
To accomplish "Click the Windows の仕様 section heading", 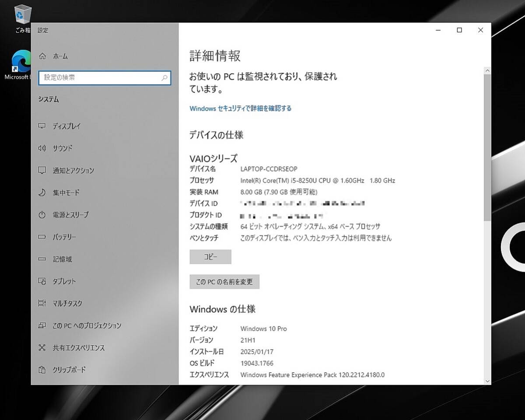I will pos(222,309).
